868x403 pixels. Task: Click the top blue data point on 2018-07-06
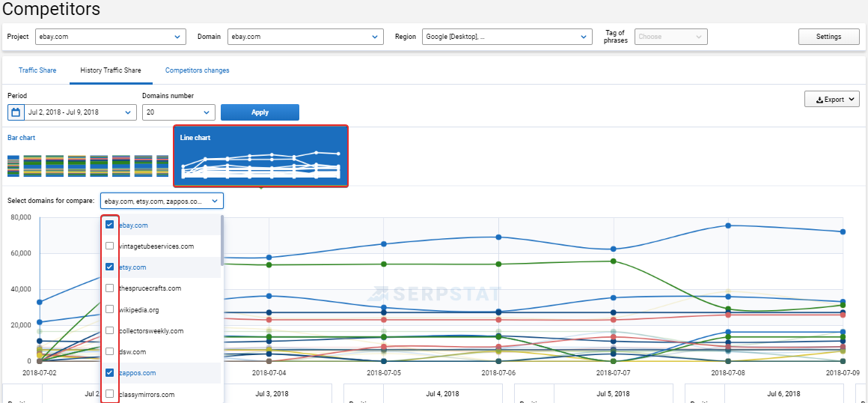[499, 237]
